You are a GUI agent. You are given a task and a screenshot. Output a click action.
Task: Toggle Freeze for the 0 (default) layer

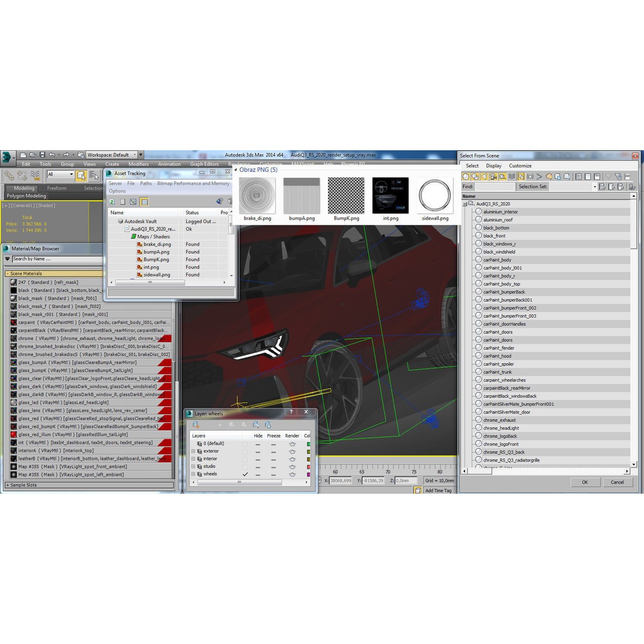tap(274, 444)
